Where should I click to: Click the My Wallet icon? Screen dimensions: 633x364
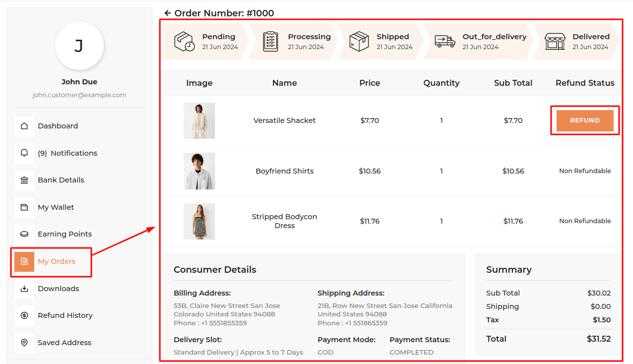coord(24,207)
